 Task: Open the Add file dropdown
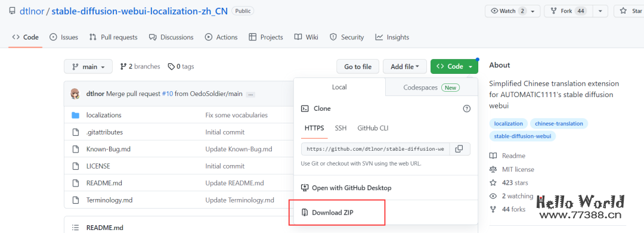405,67
